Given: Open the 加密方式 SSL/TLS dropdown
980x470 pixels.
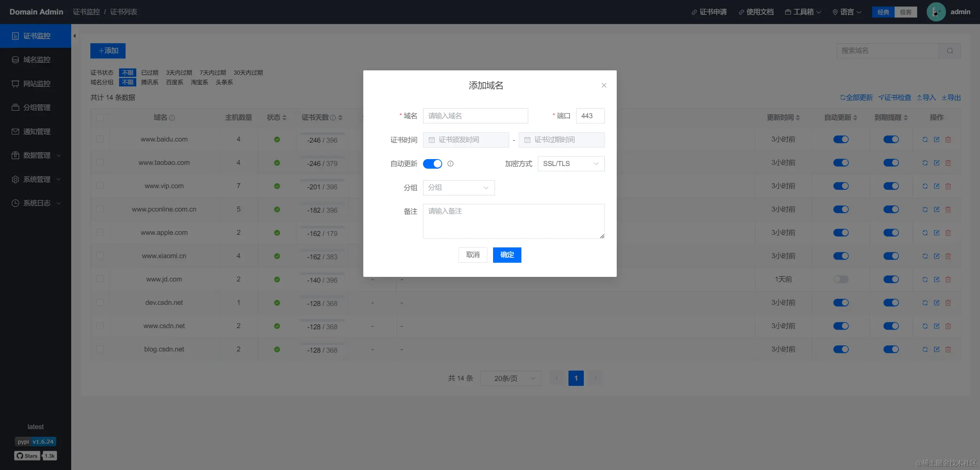Looking at the screenshot, I should point(571,164).
